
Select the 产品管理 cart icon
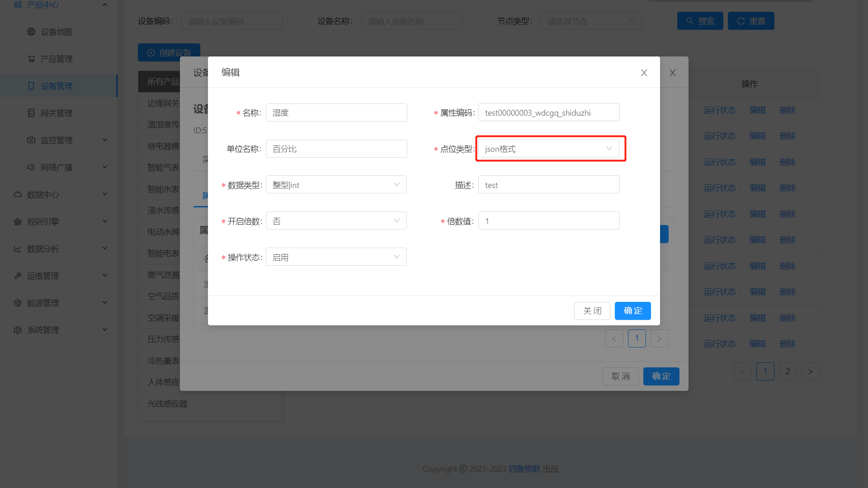(31, 59)
